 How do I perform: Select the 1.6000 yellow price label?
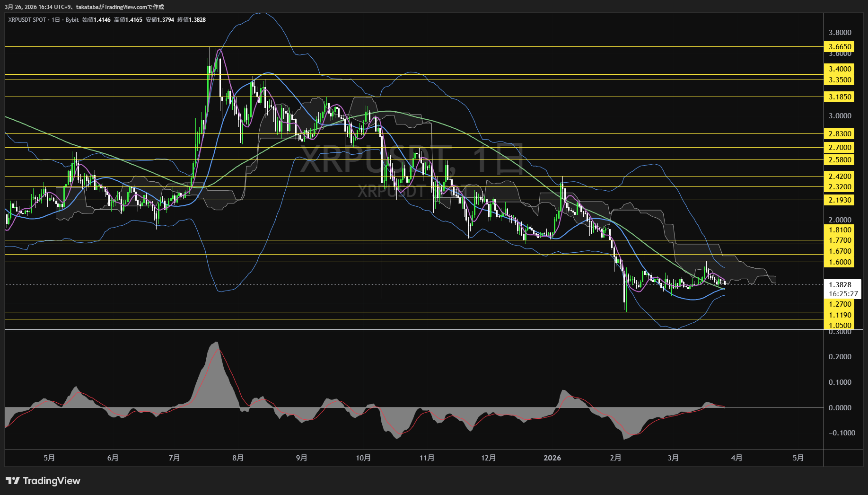[x=840, y=262]
